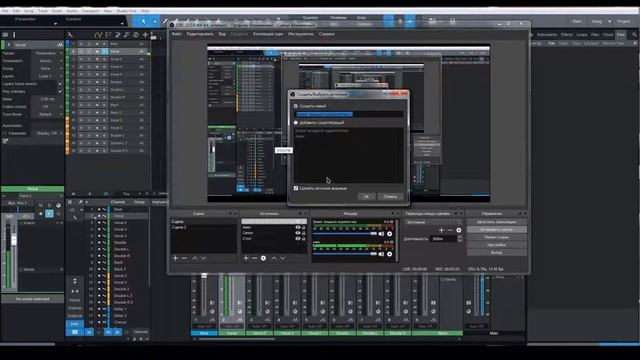The height and width of the screenshot is (360, 640).
Task: Move source up arrow in OBS Sources panel
Action: [274, 258]
